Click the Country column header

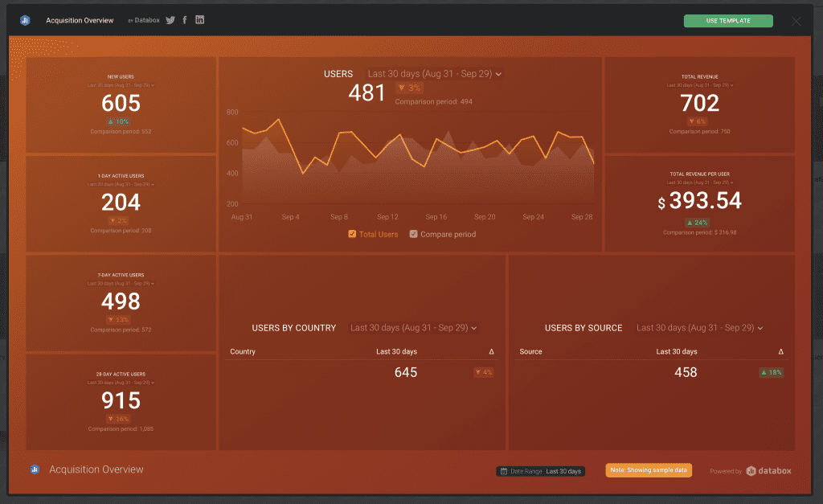(x=243, y=352)
